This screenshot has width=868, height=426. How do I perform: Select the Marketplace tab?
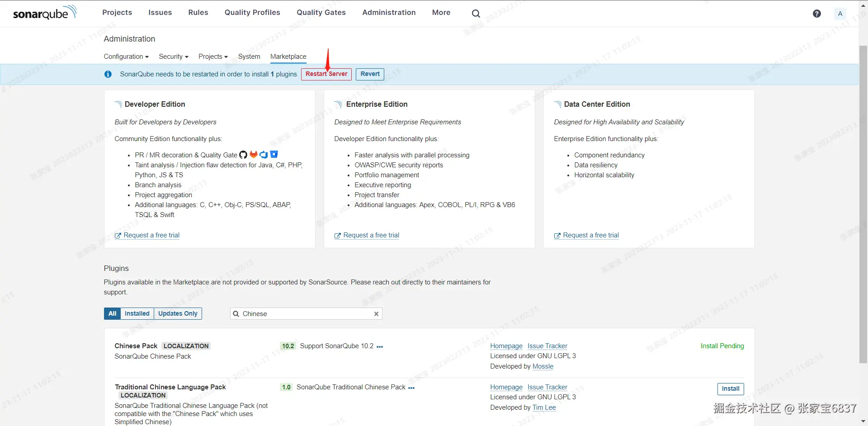tap(288, 57)
